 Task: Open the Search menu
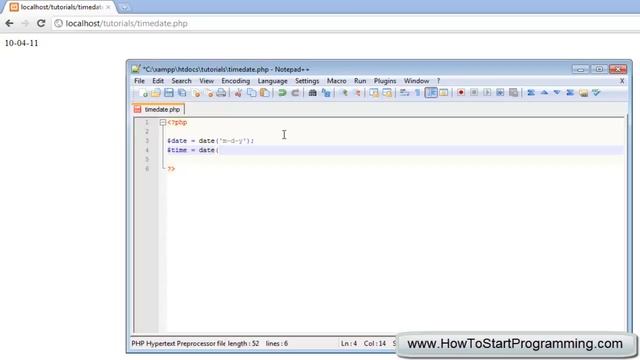coord(181,81)
